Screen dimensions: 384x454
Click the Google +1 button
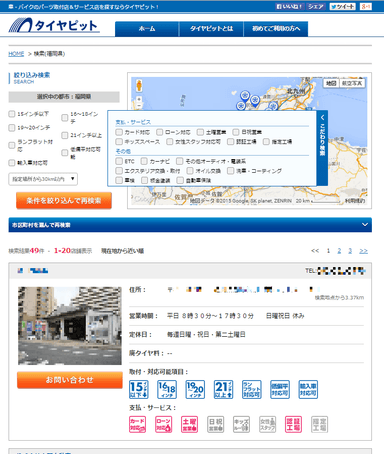[366, 6]
